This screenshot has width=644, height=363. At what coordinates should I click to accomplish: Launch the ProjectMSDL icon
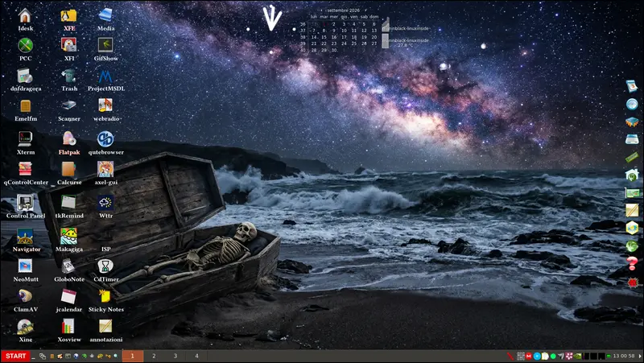(x=105, y=76)
